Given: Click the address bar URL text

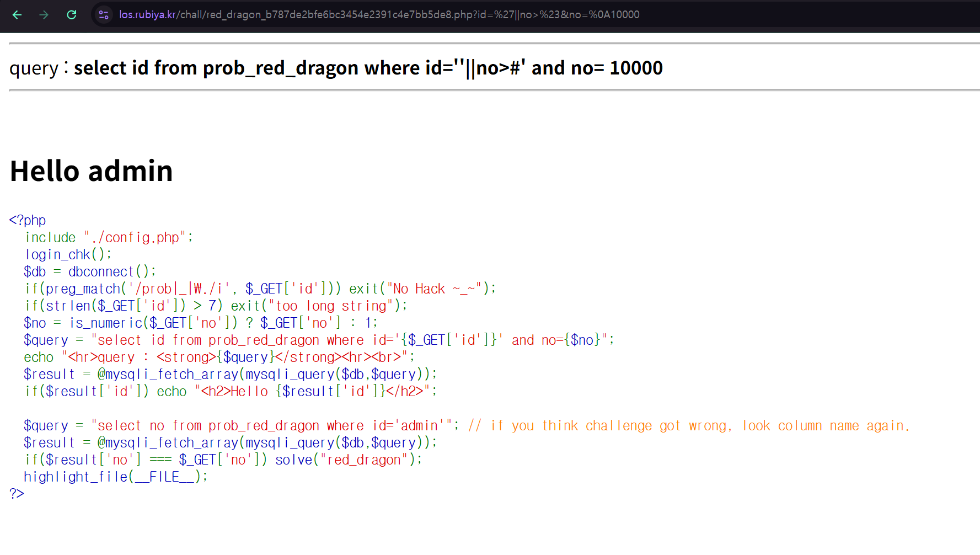Looking at the screenshot, I should 379,15.
